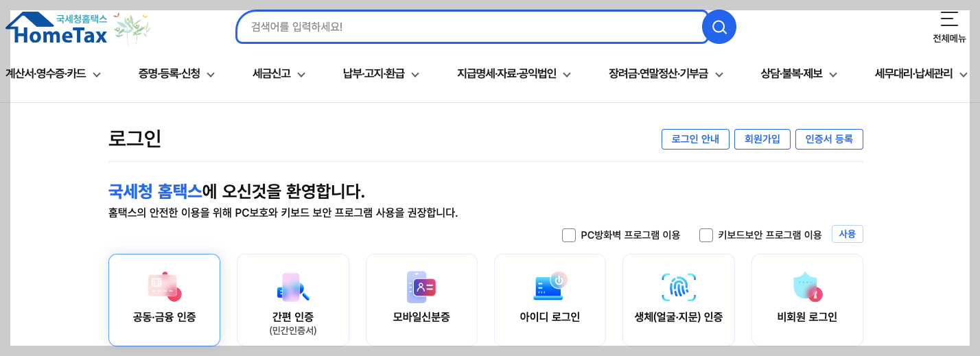
Task: Expand chevron next to 장려금·연말정산·기부금
Action: click(719, 75)
